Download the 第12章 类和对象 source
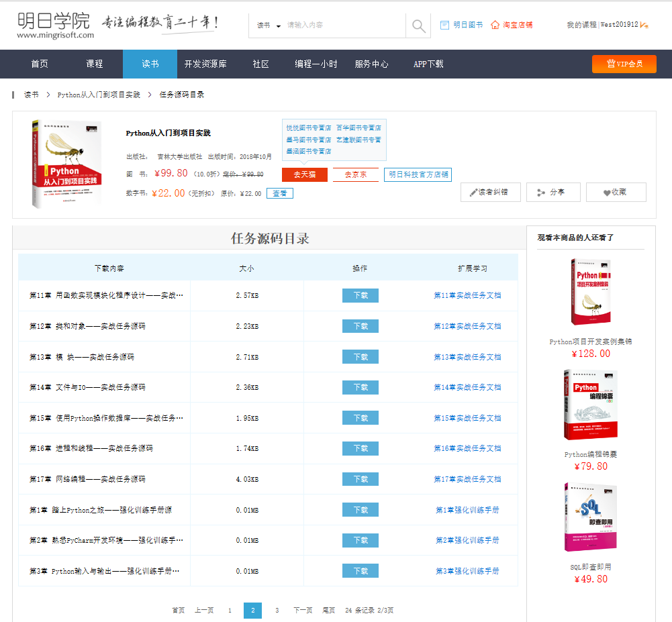 tap(361, 326)
